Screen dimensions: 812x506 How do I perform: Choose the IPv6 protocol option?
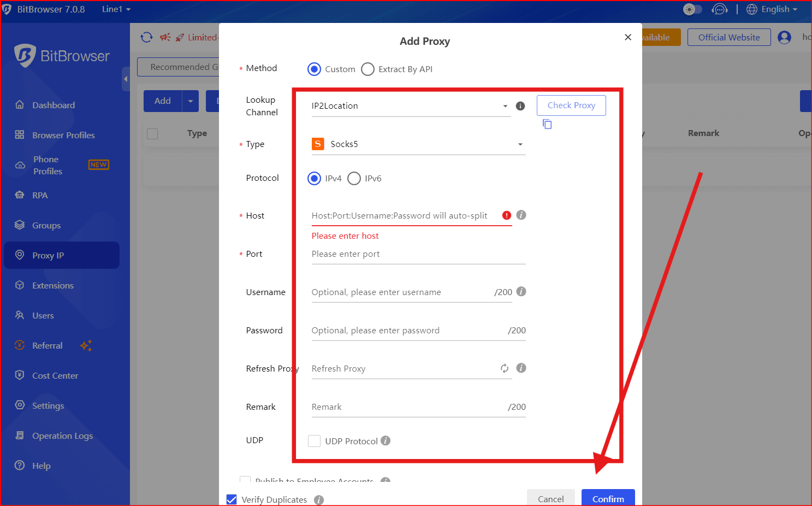point(354,179)
